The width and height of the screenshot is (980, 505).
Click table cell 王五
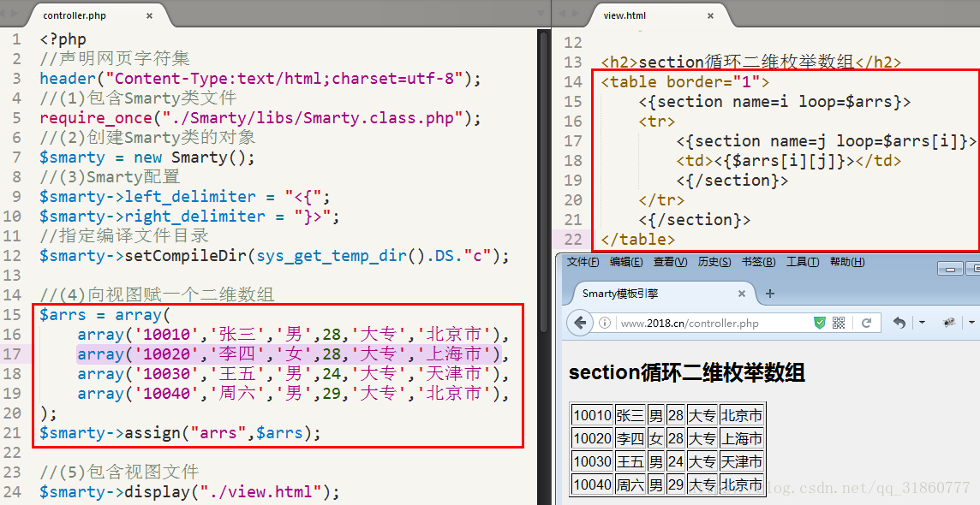[x=630, y=461]
